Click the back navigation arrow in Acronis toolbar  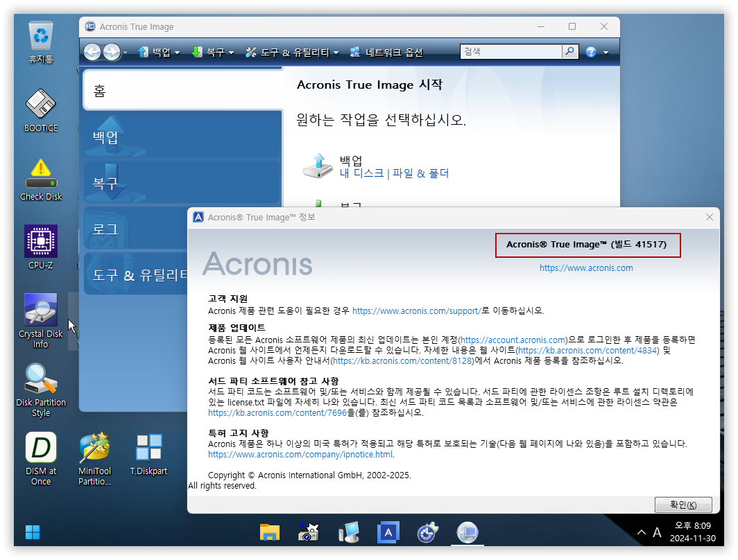point(92,52)
